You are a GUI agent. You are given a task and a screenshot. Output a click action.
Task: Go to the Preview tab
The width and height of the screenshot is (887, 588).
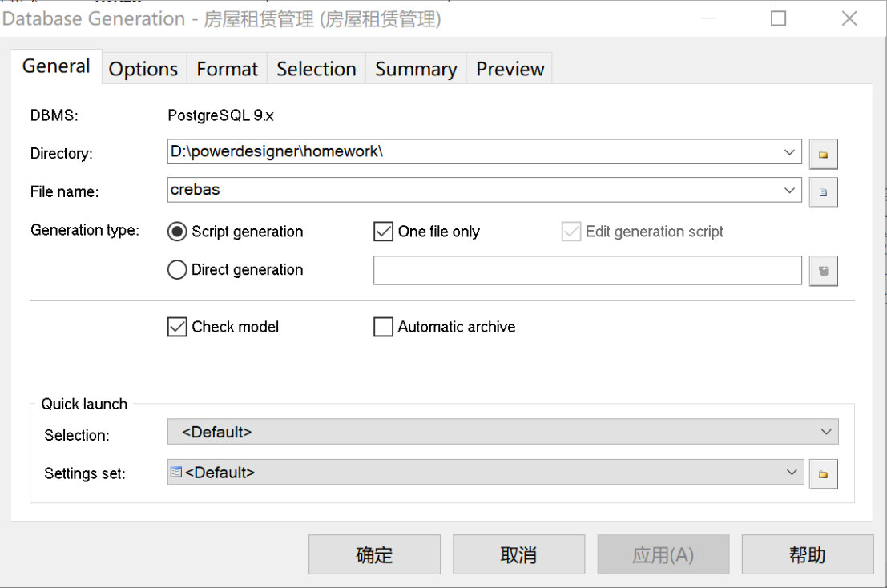(510, 69)
